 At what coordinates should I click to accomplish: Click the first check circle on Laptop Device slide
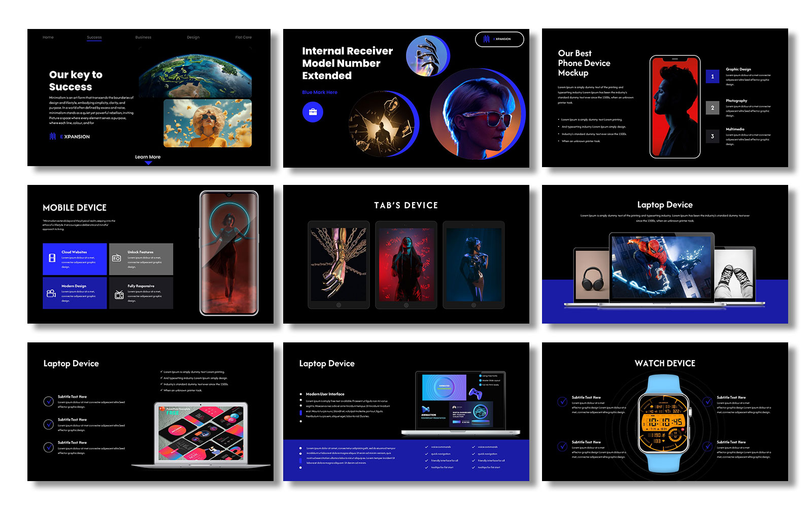click(49, 401)
